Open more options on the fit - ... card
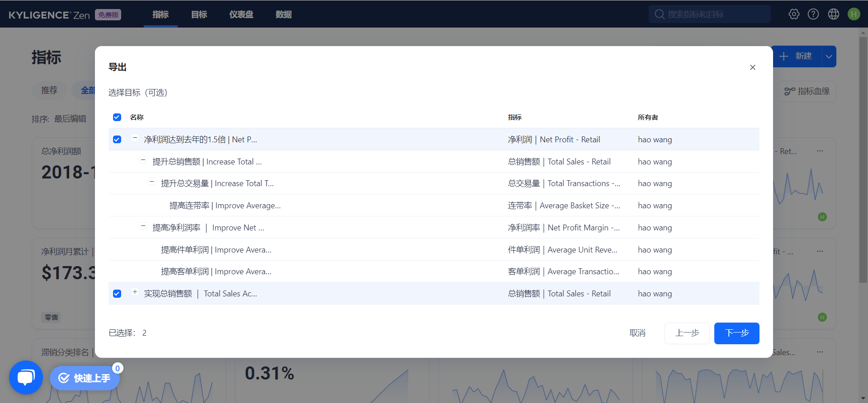868x403 pixels. click(820, 251)
